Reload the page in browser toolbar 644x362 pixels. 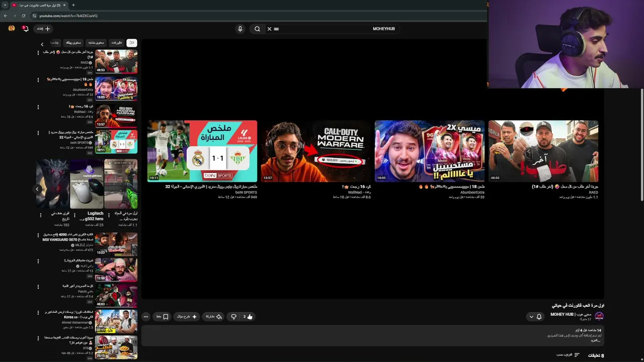click(23, 16)
